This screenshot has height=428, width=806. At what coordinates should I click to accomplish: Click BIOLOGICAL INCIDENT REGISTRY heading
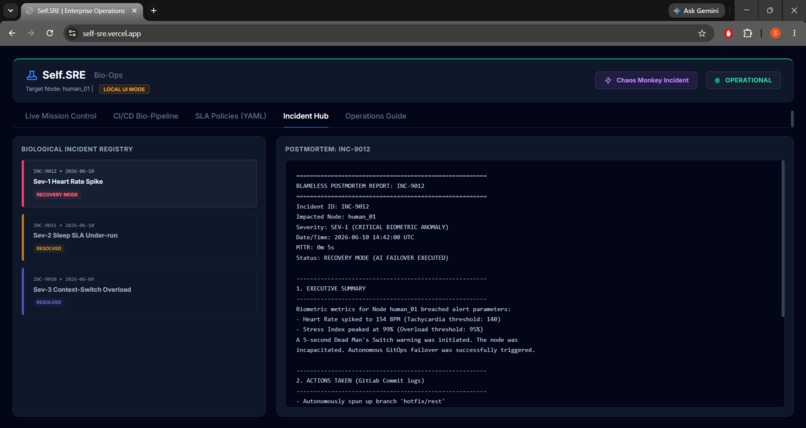77,149
